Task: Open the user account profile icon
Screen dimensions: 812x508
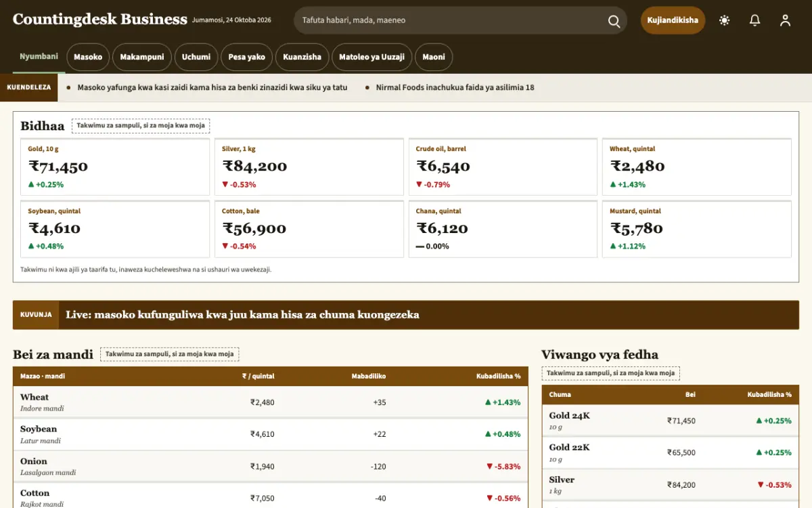Action: coord(785,20)
